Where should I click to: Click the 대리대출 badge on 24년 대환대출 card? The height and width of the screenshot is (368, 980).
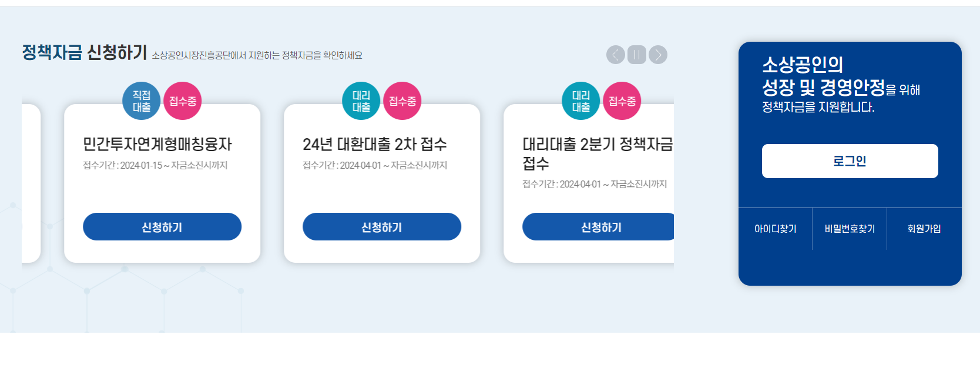click(x=361, y=100)
